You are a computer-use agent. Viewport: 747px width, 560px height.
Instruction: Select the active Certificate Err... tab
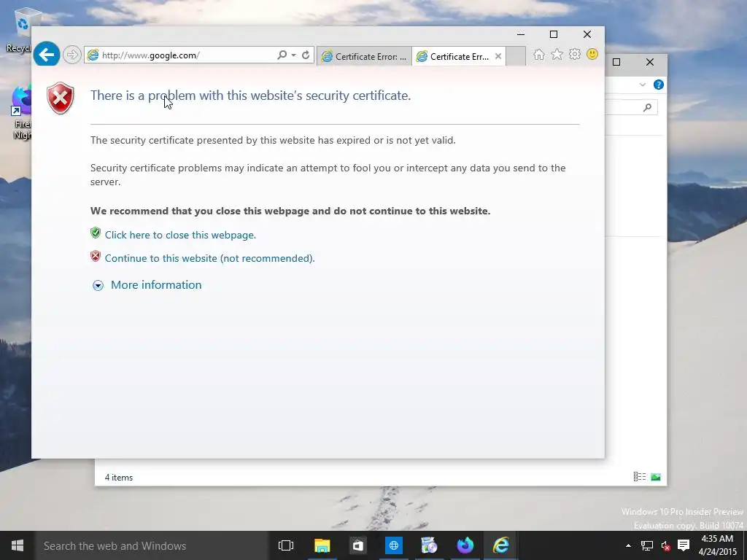[x=454, y=56]
